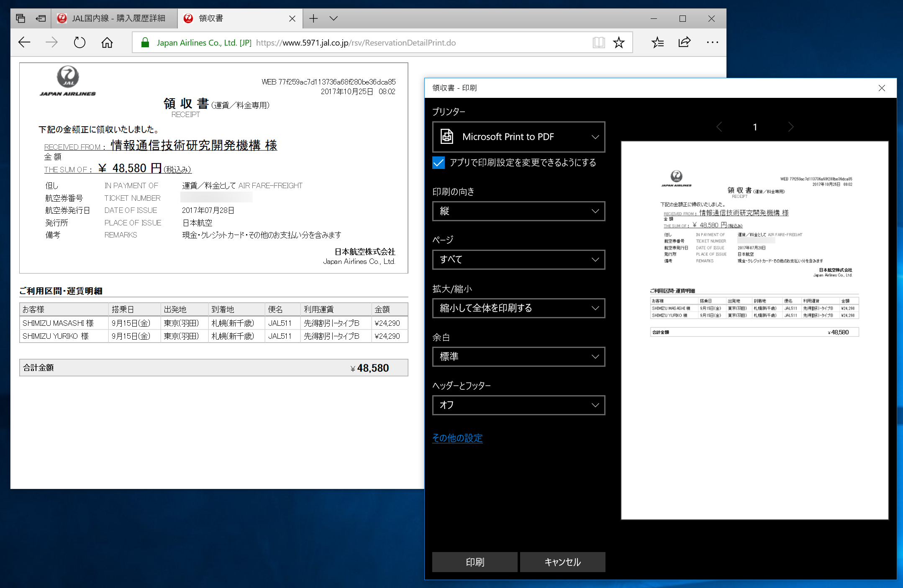903x588 pixels.
Task: Open 余白 margins dropdown
Action: [518, 357]
